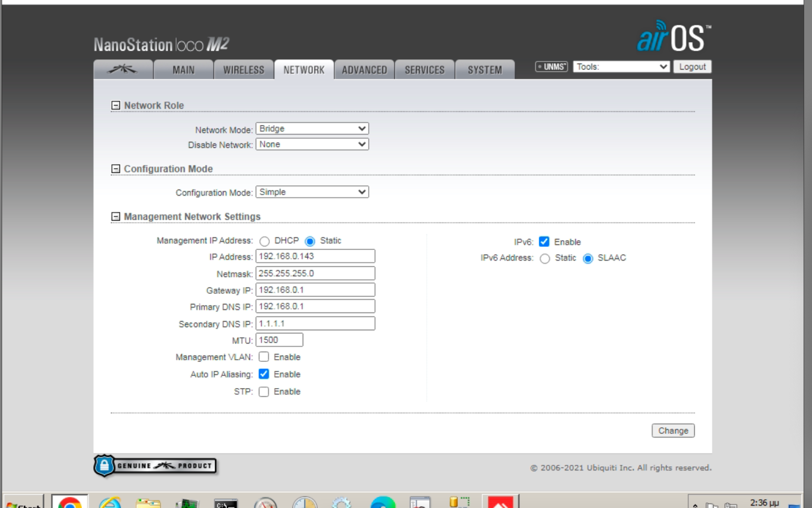Select the NETWORK tab

304,70
